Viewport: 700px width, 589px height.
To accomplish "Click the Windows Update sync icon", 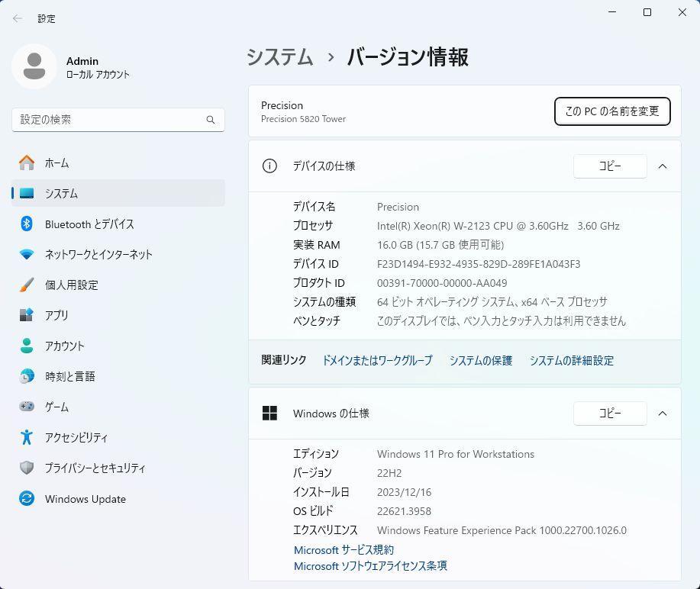I will [x=27, y=498].
